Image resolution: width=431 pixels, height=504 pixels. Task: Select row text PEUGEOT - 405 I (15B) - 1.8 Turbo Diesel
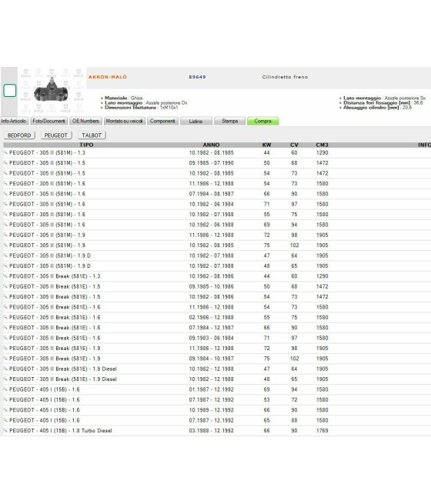pyautogui.click(x=61, y=431)
